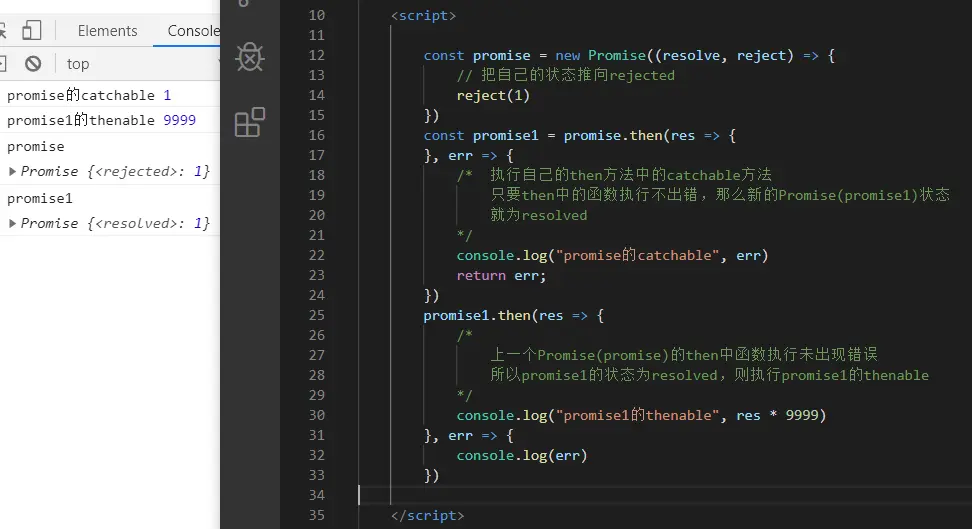Click the 'promise1' console log line
Image resolution: width=972 pixels, height=529 pixels.
(40, 198)
